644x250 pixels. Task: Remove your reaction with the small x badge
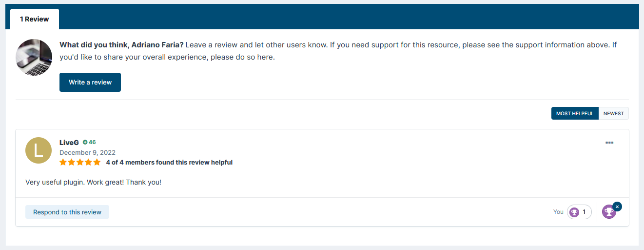617,207
